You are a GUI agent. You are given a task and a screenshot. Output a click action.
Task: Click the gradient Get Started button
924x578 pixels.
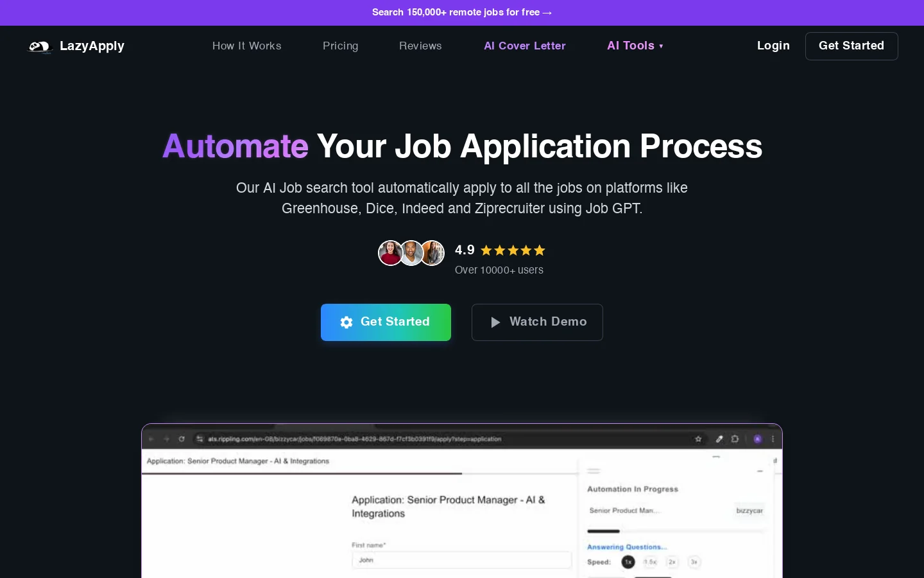386,322
